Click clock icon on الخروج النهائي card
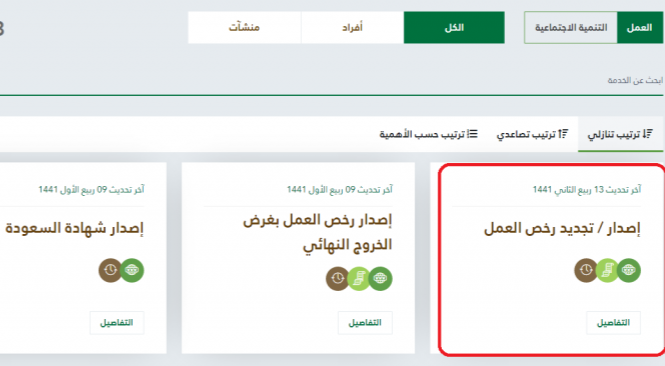The image size is (665, 366). pyautogui.click(x=338, y=279)
